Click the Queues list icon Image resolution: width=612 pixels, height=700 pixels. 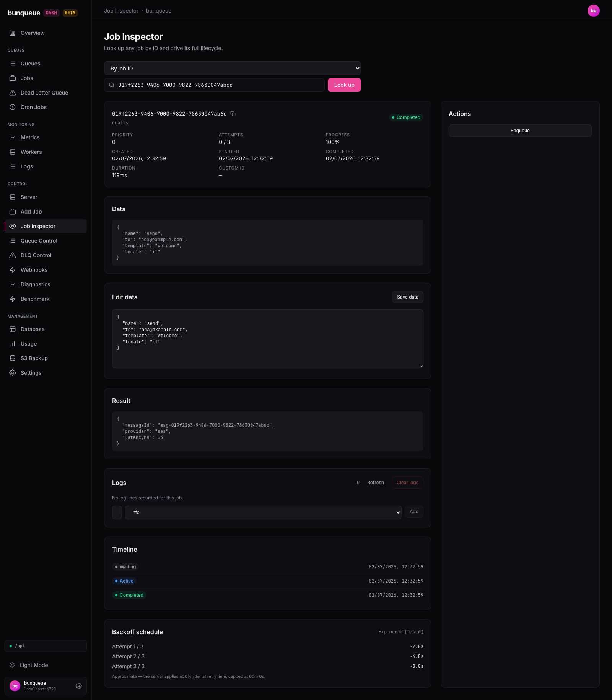click(x=13, y=64)
